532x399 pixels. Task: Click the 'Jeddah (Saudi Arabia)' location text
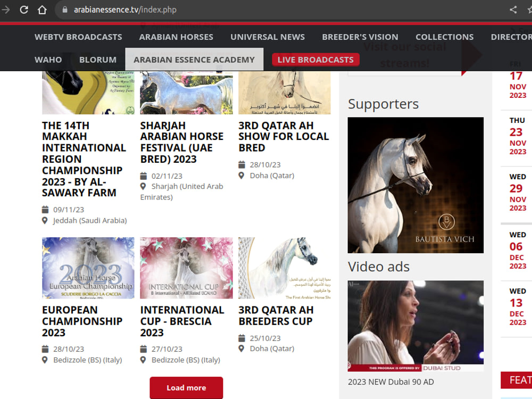pos(90,221)
